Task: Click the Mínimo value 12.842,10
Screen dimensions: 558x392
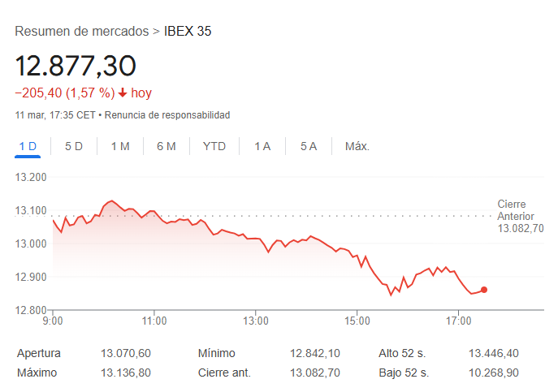Action: click(x=315, y=353)
